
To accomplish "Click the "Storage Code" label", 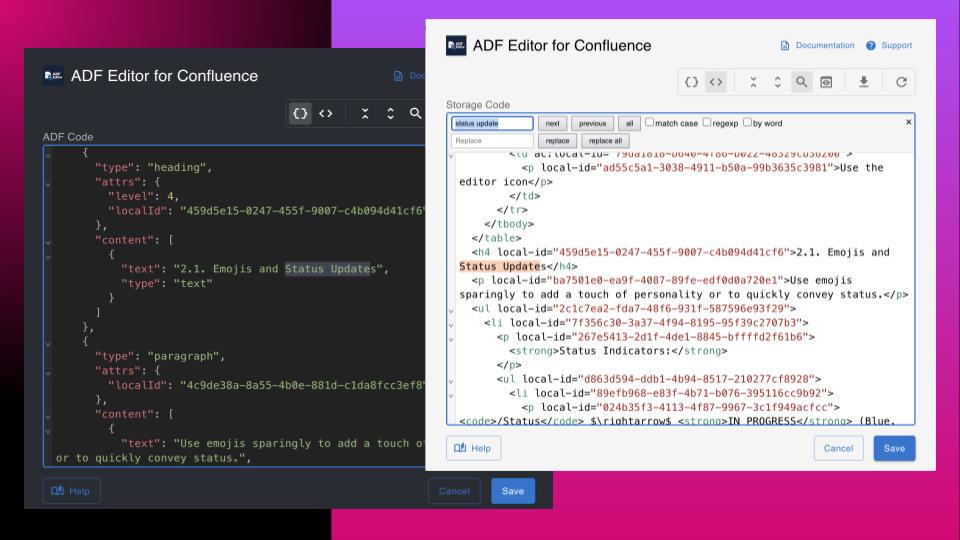I will coord(478,105).
